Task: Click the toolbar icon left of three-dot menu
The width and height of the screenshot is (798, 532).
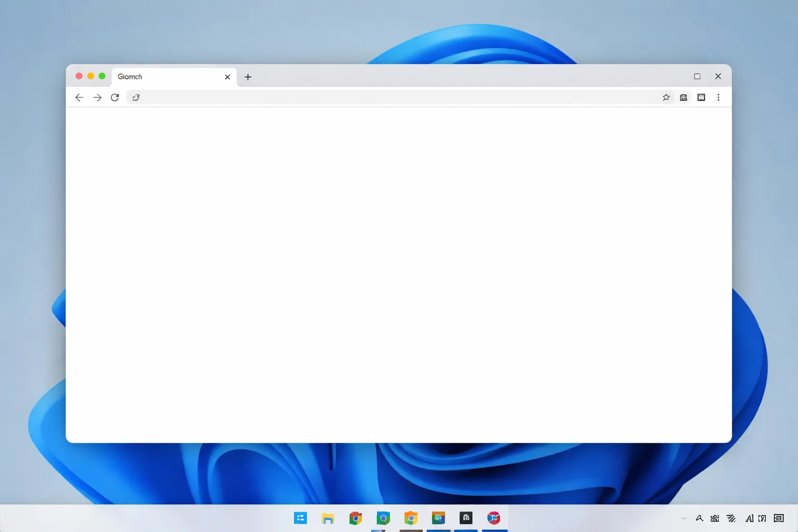Action: click(x=701, y=98)
